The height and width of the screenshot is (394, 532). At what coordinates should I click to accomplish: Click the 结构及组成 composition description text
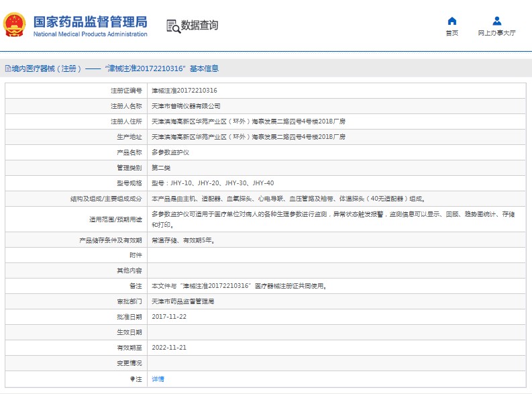288,199
